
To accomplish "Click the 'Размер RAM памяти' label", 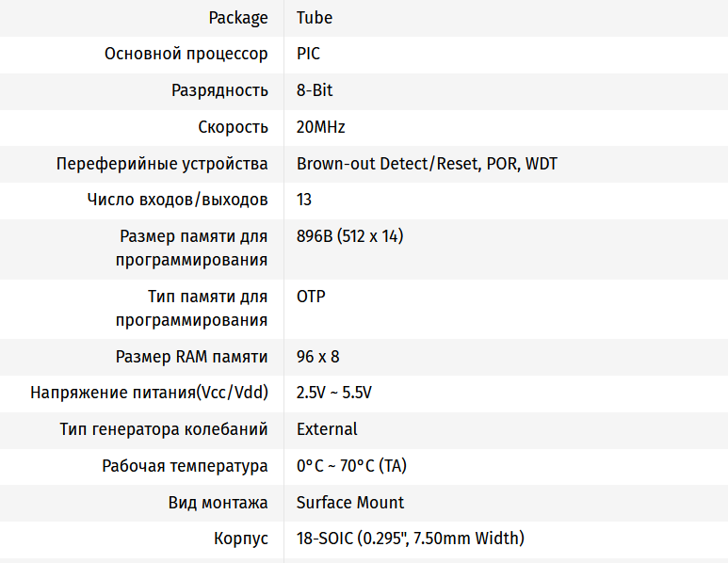I will click(192, 357).
